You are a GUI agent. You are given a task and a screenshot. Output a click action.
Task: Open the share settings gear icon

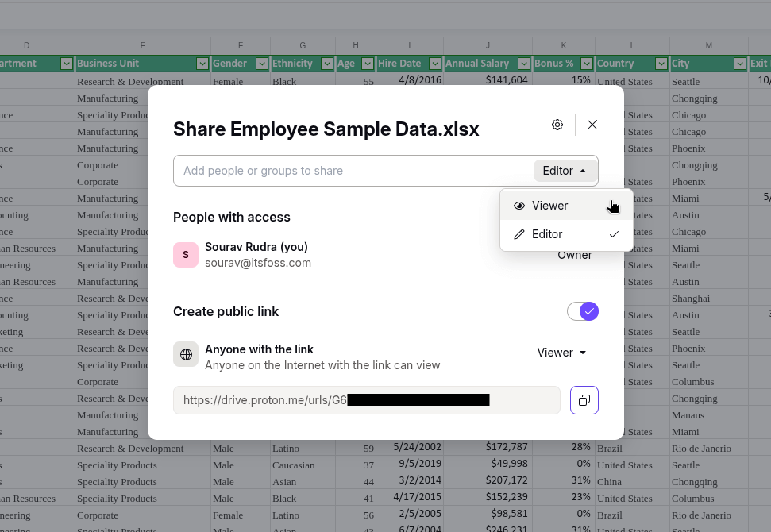(557, 125)
